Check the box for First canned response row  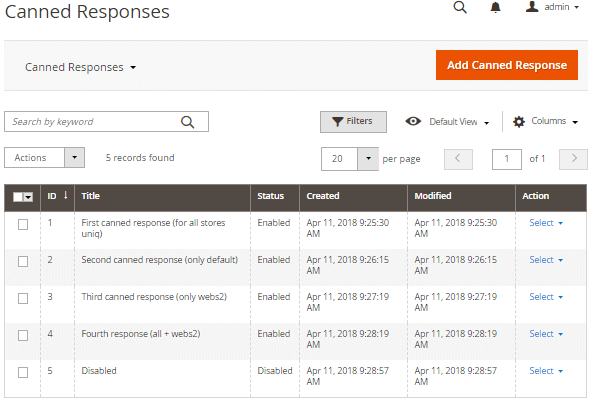click(x=23, y=225)
